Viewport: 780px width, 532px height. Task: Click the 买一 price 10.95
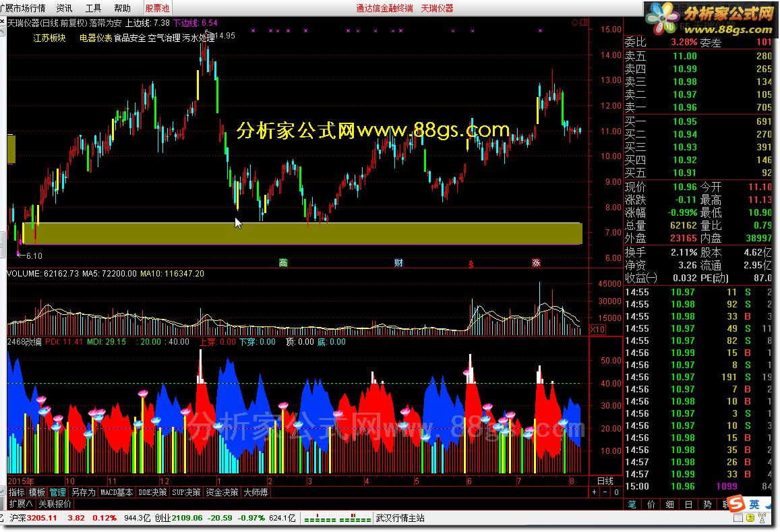[x=684, y=121]
